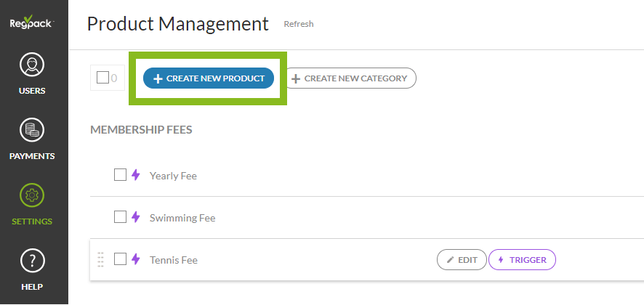The image size is (644, 305).
Task: Click the Swimming Fee lightning bolt icon
Action: 135,217
